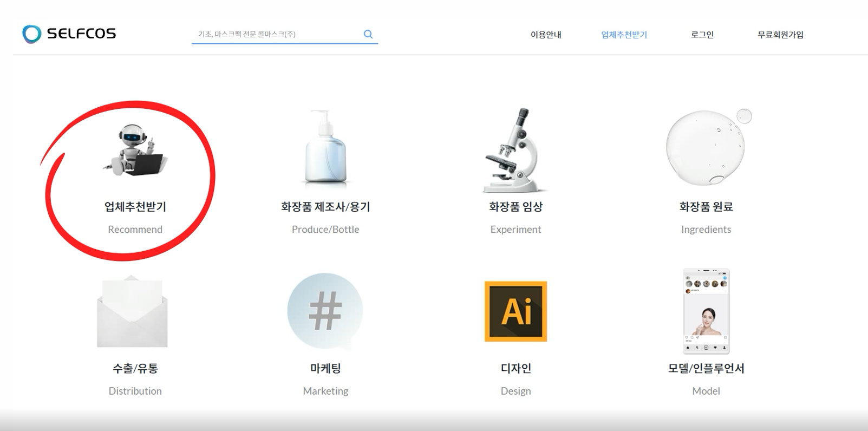Viewport: 868px width, 431px height.
Task: Click the Design subtitle text
Action: [515, 391]
